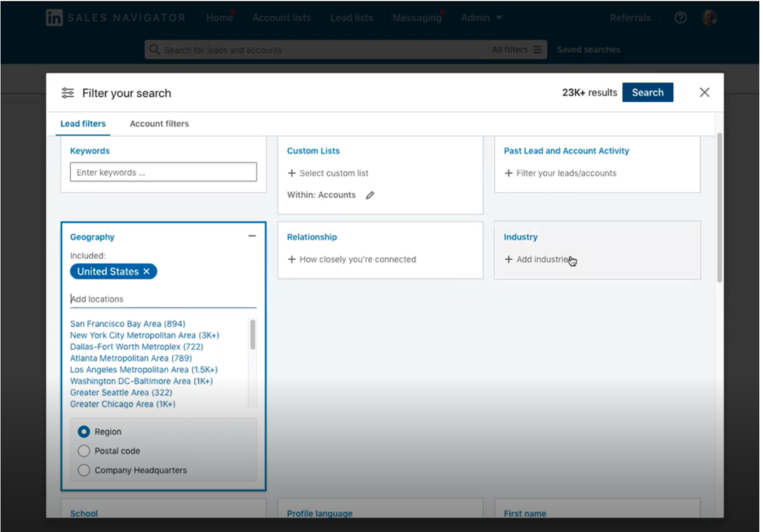The image size is (763, 532).
Task: Add Dallas-Fort Worth Metroplex (722) location
Action: click(137, 346)
